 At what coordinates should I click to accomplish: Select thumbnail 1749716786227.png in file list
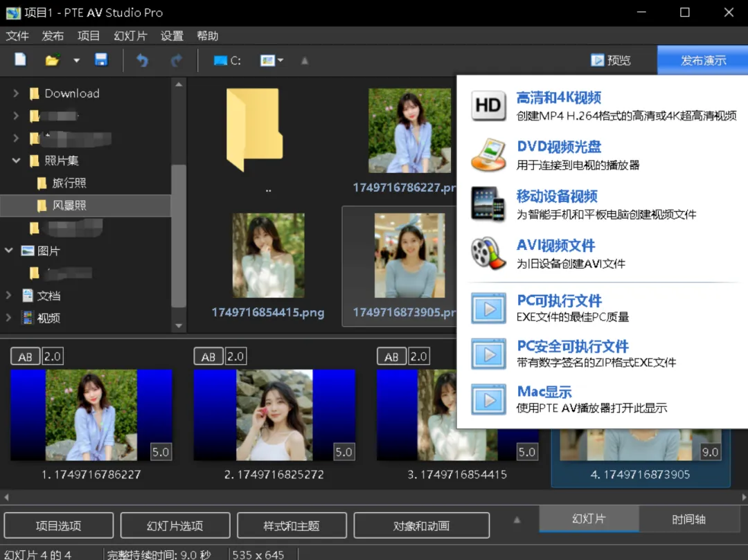coord(409,131)
